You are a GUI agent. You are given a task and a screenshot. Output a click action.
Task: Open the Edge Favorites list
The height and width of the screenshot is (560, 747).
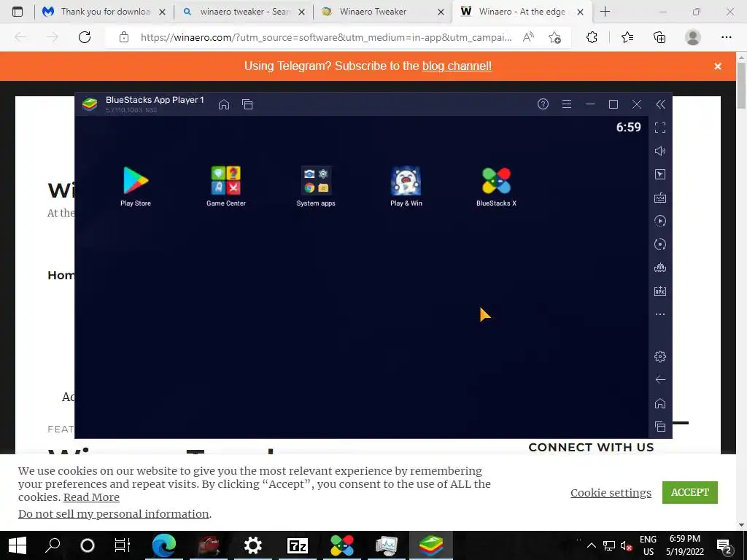627,37
